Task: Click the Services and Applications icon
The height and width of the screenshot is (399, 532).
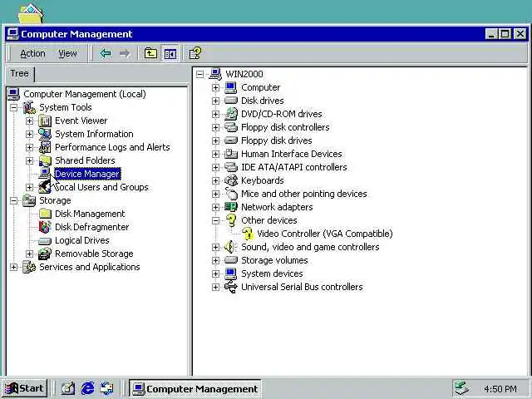Action: (x=29, y=267)
